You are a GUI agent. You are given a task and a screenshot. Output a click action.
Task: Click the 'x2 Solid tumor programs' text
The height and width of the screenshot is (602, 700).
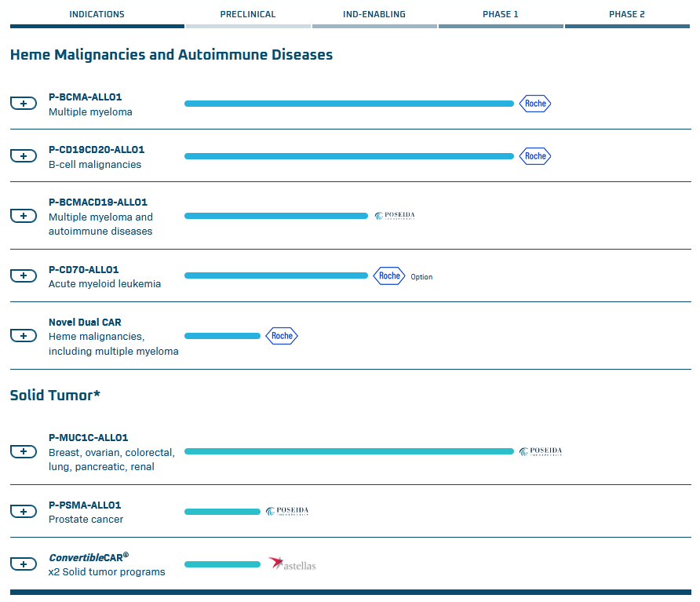click(x=107, y=571)
